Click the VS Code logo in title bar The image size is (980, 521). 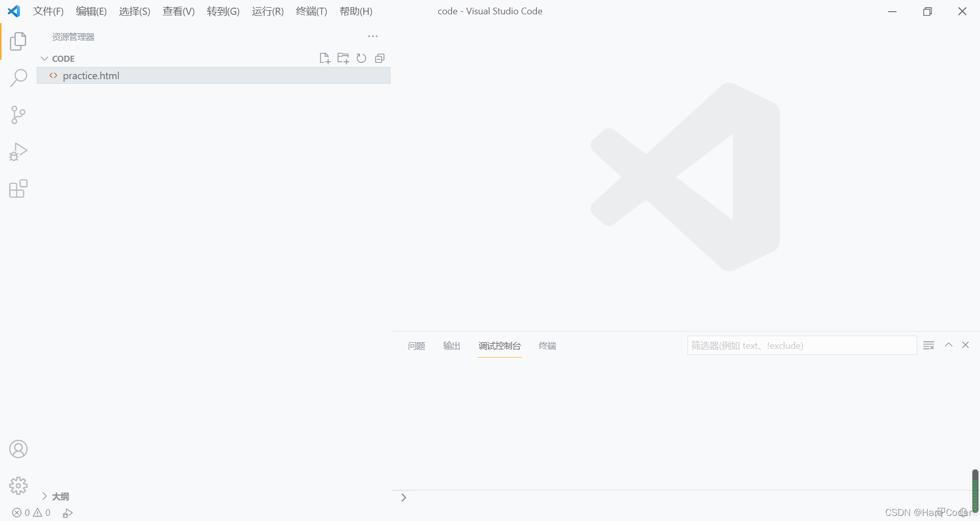pos(14,11)
